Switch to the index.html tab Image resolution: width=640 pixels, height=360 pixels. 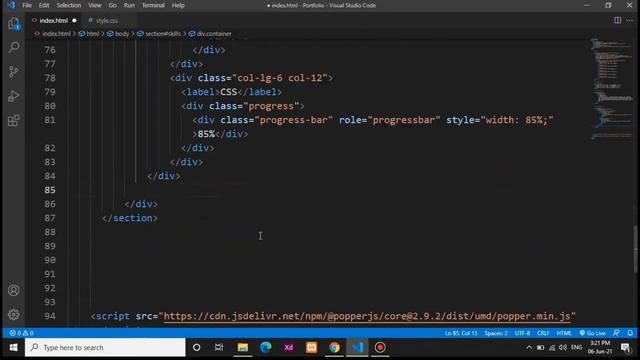(x=53, y=20)
